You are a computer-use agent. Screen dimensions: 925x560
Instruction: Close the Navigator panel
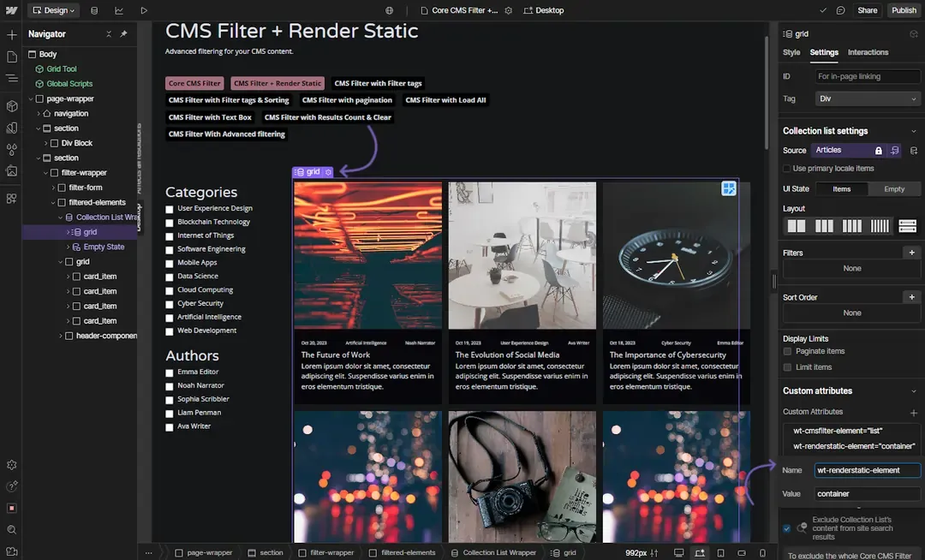tap(109, 34)
